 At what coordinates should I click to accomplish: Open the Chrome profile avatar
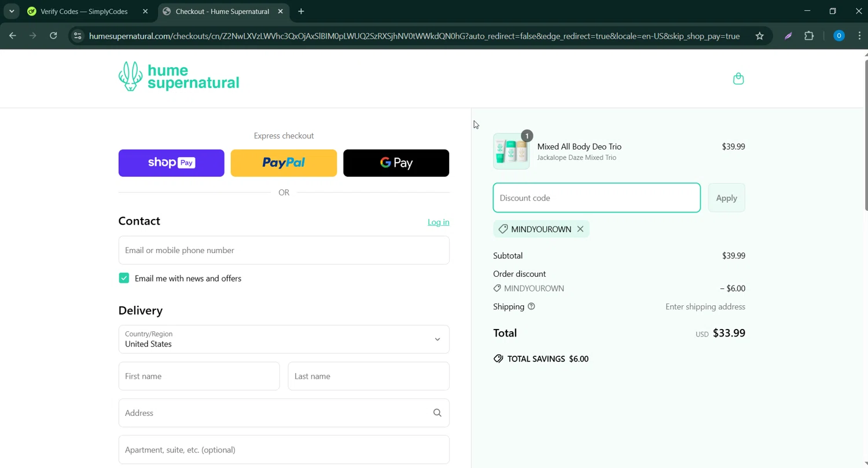click(838, 36)
